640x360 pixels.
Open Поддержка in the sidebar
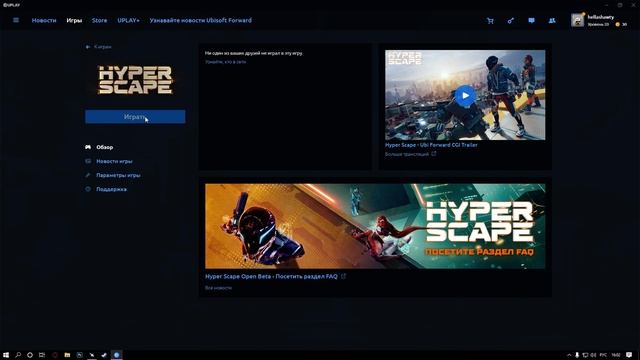coord(111,189)
